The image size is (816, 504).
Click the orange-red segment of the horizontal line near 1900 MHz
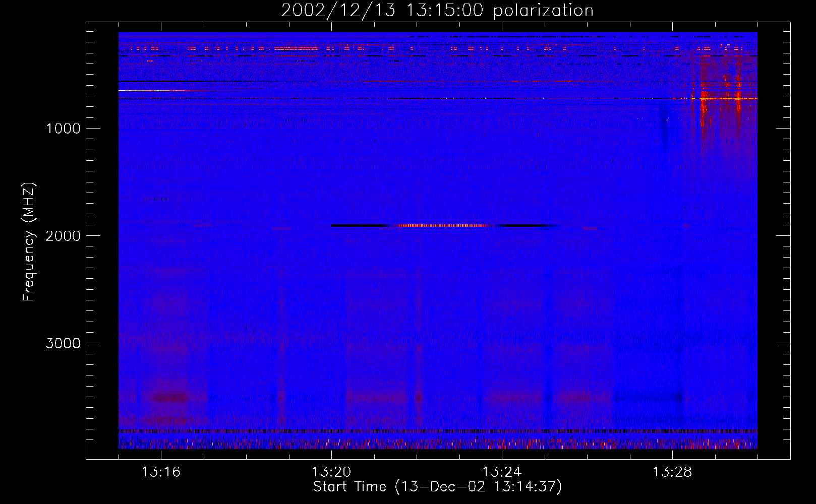(x=443, y=226)
